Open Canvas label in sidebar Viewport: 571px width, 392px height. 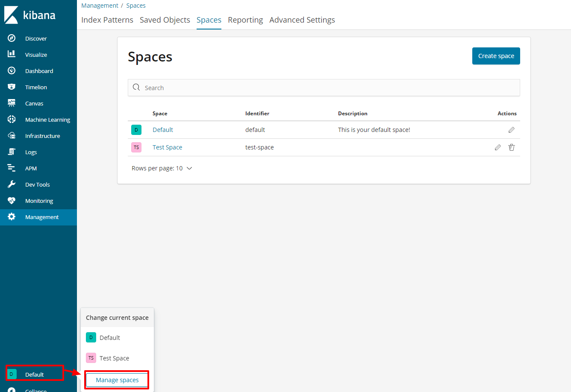click(x=34, y=103)
